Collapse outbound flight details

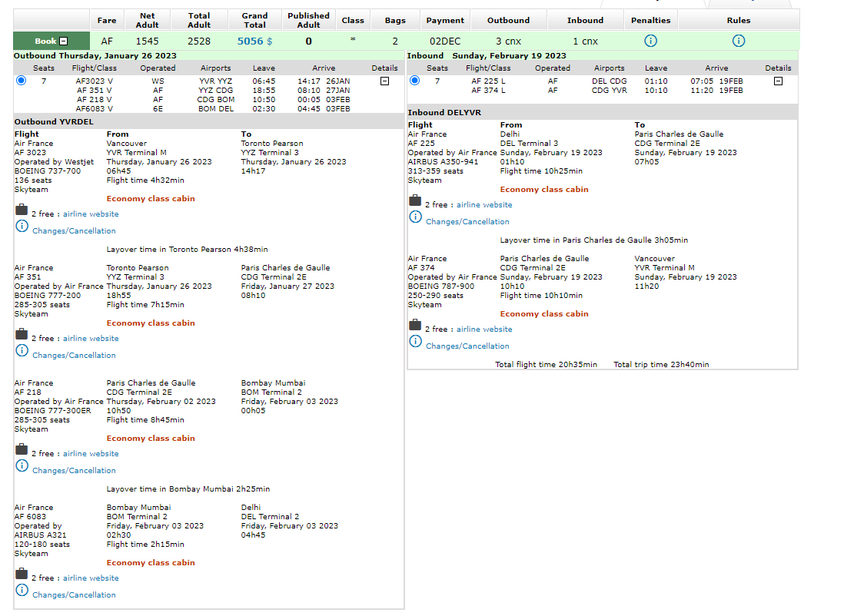click(384, 81)
